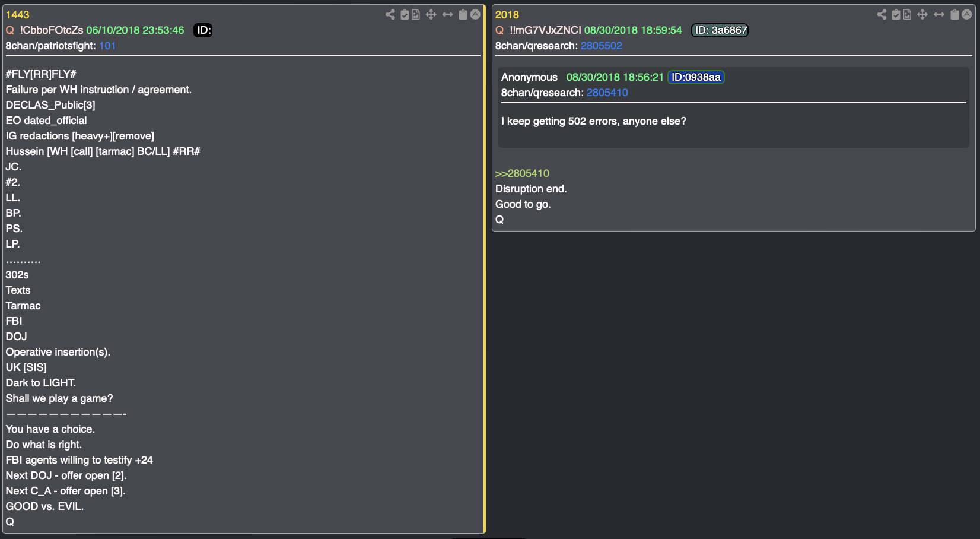Click the empty ID badge on post 1443
Image resolution: width=980 pixels, height=539 pixels.
[203, 30]
